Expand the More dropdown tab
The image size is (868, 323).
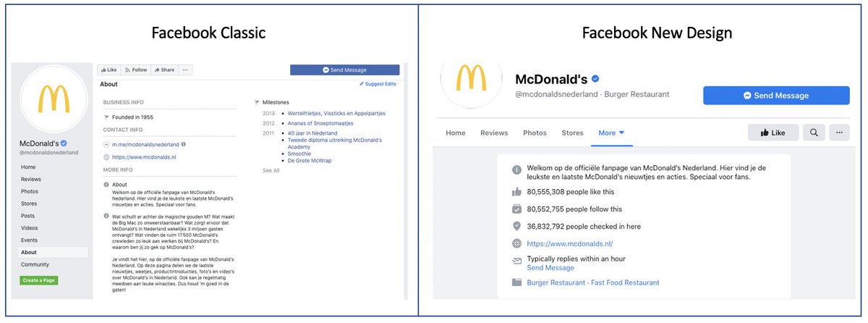pyautogui.click(x=611, y=133)
